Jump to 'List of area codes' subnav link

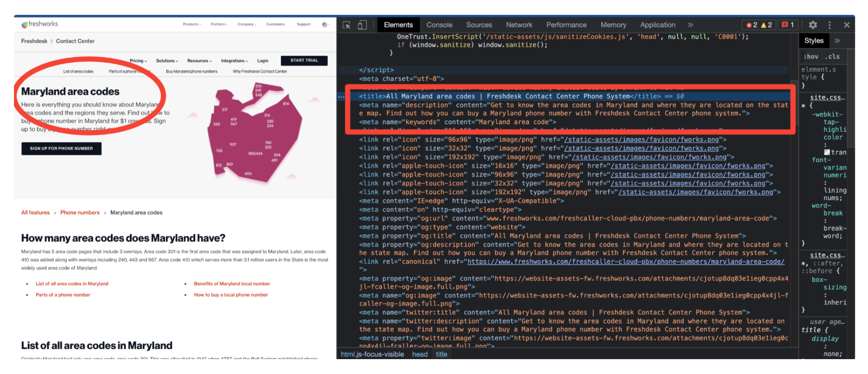78,72
